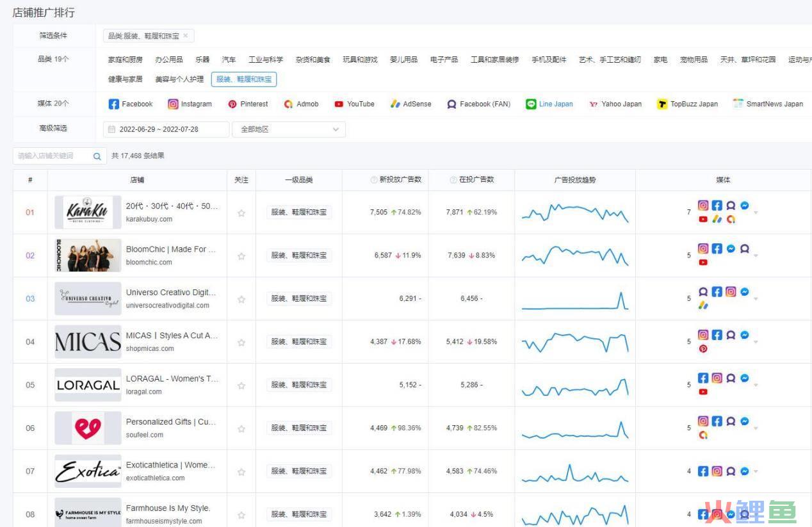812x527 pixels.
Task: Click the calendar icon in date filter
Action: coord(112,129)
